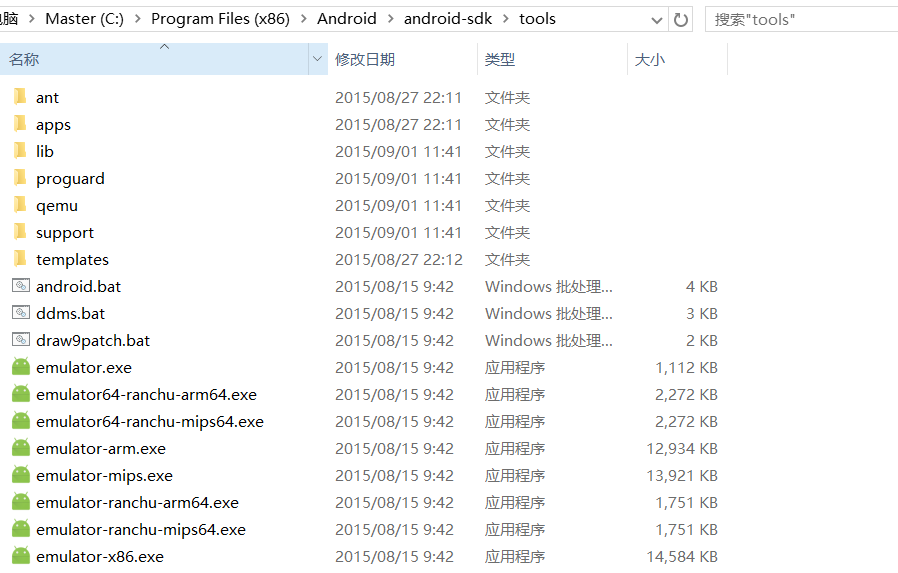The width and height of the screenshot is (898, 573).
Task: Select the draw9patch.bat file name
Action: click(93, 340)
